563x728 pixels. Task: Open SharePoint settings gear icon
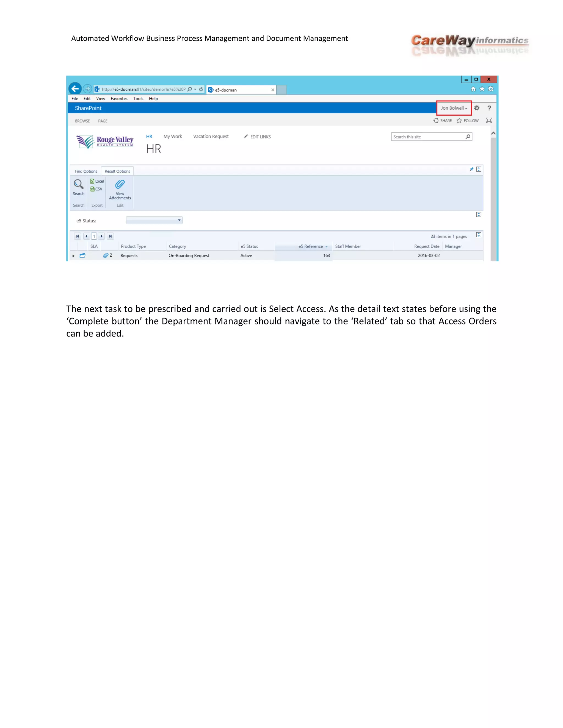click(477, 108)
